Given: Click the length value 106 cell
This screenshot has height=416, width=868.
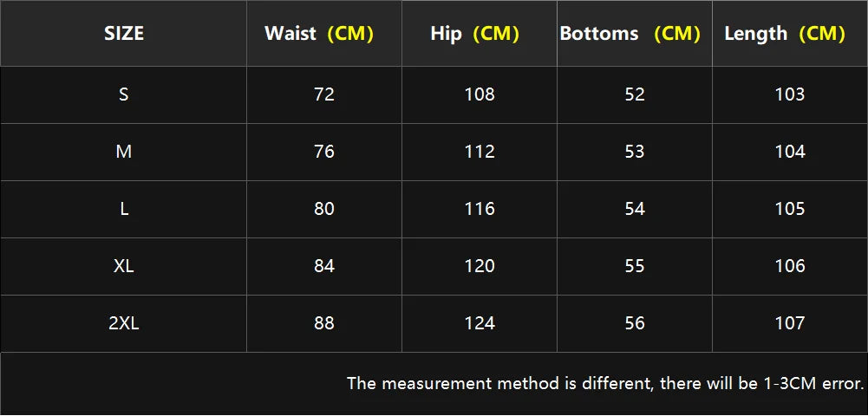Looking at the screenshot, I should [x=790, y=266].
